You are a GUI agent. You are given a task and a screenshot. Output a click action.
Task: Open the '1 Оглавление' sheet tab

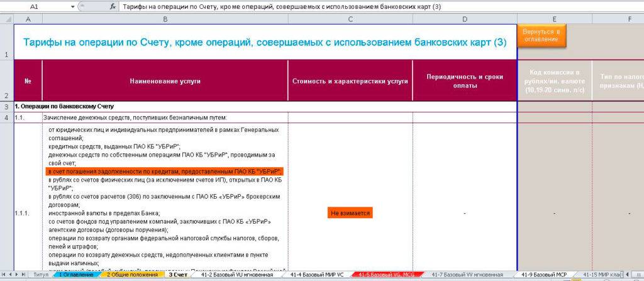pyautogui.click(x=77, y=275)
